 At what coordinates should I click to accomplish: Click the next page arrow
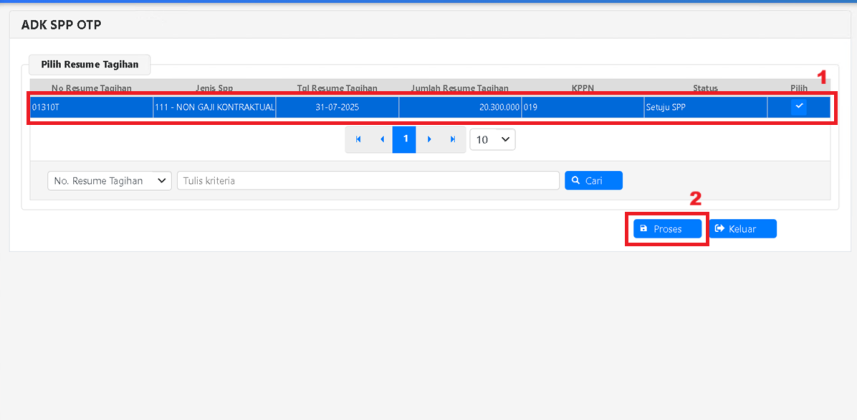point(429,140)
